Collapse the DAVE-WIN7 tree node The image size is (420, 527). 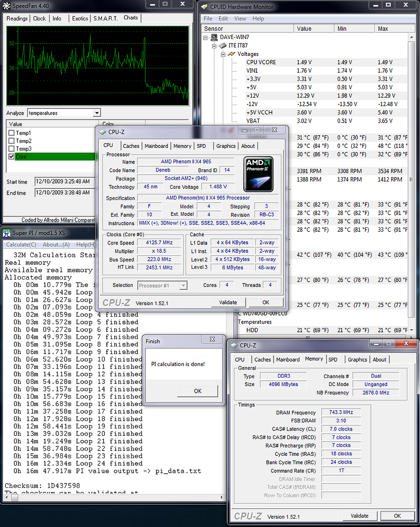205,38
